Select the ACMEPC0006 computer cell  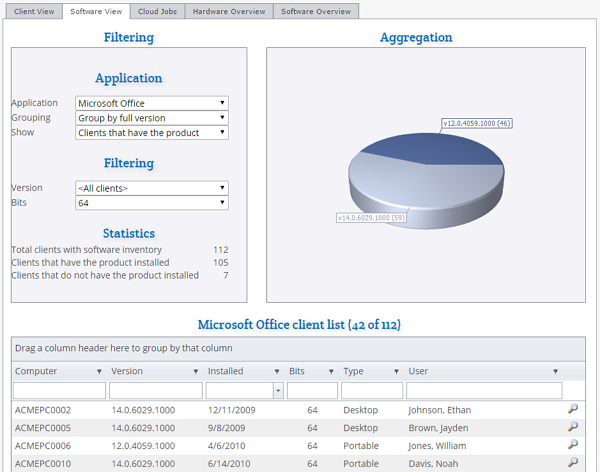[43, 446]
